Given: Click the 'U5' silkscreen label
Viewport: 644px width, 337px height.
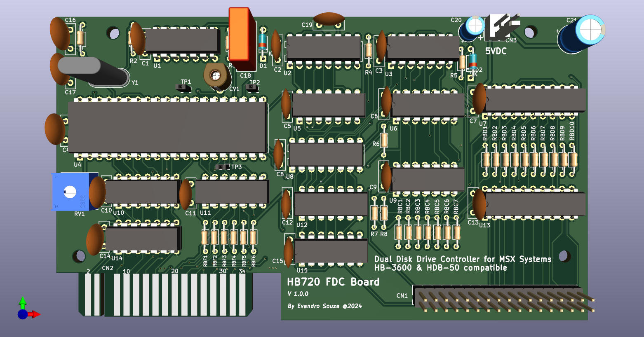Looking at the screenshot, I should [x=297, y=129].
